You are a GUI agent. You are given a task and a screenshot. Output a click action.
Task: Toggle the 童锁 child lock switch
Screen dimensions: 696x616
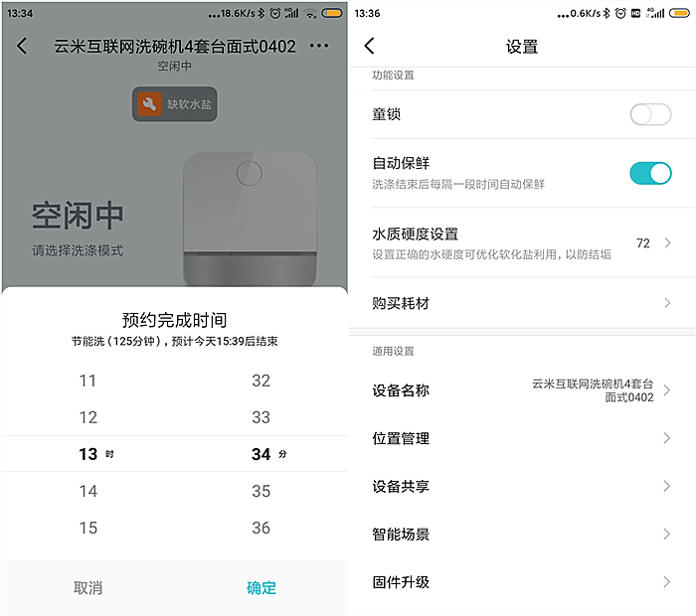coord(650,114)
